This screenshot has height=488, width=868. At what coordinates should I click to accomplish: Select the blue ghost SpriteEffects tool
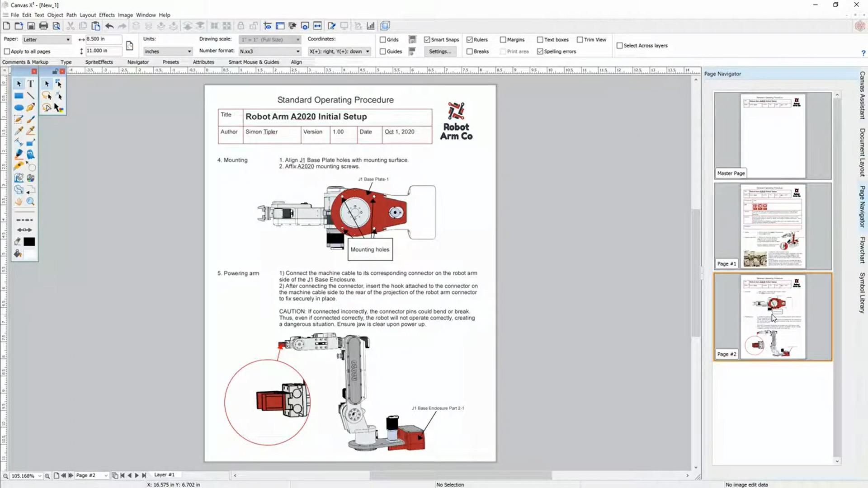[30, 154]
